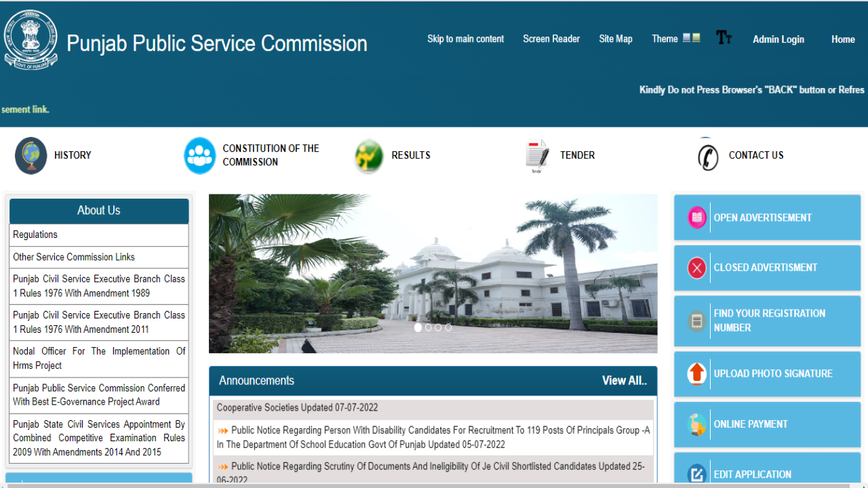Click the Online Payment icon
The height and width of the screenshot is (488, 868).
[x=696, y=424]
